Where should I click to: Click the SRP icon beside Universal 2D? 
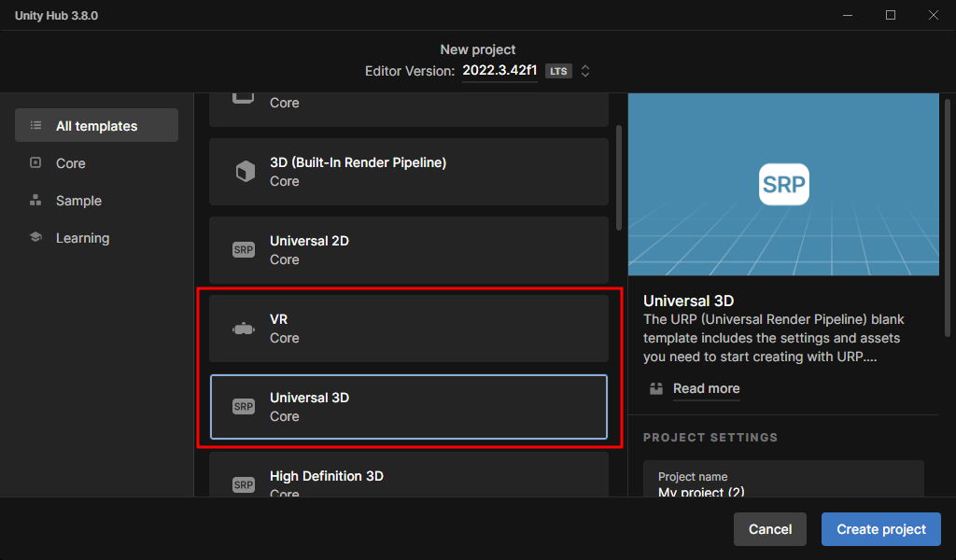point(244,250)
